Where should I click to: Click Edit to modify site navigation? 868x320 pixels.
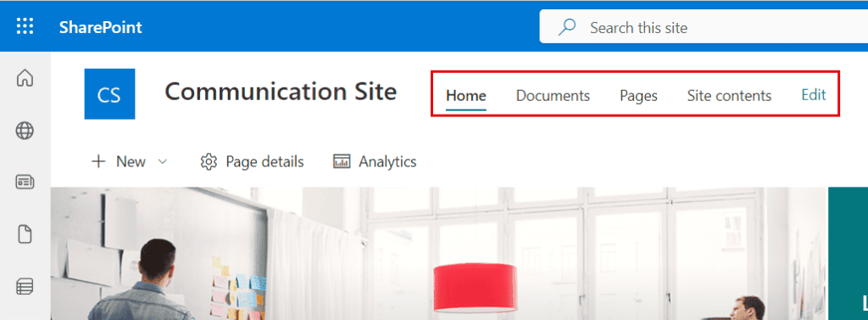coord(814,95)
